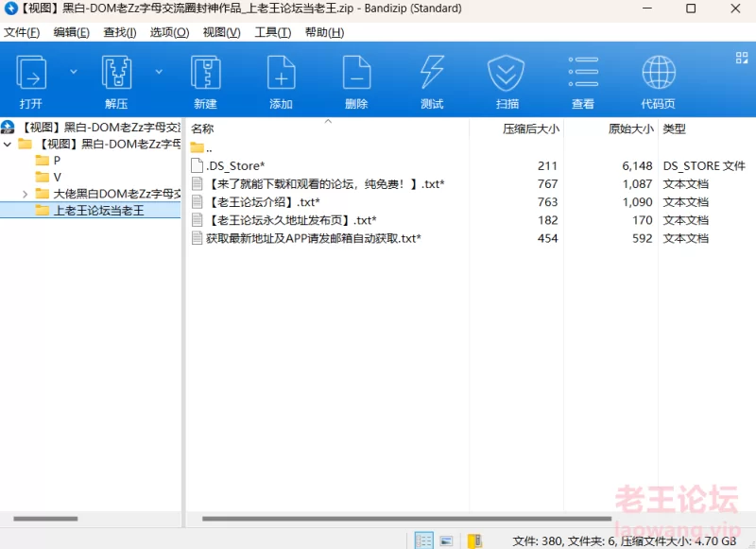Open the dropdown arrow next to 打开
The height and width of the screenshot is (549, 756).
74,72
